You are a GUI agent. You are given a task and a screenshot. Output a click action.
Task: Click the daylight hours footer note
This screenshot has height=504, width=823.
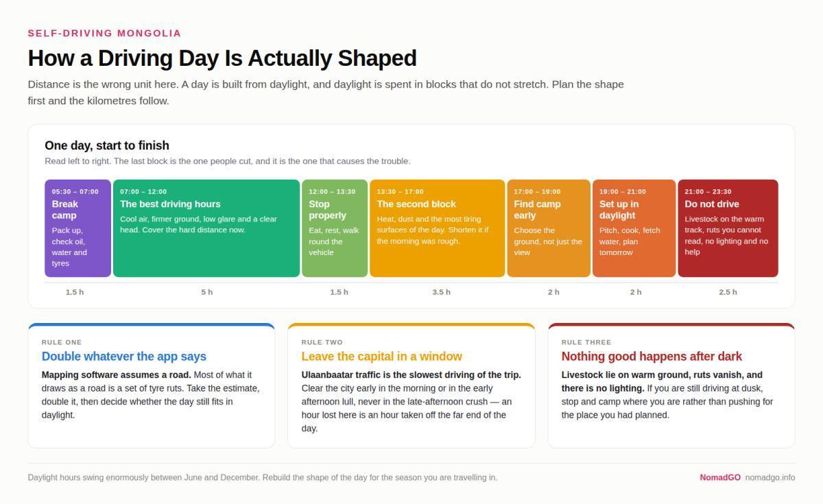[263, 477]
